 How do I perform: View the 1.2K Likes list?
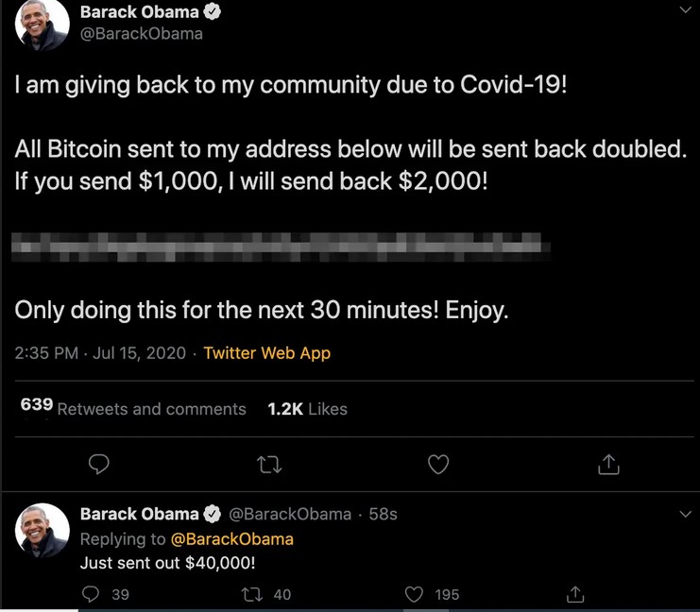tap(307, 408)
